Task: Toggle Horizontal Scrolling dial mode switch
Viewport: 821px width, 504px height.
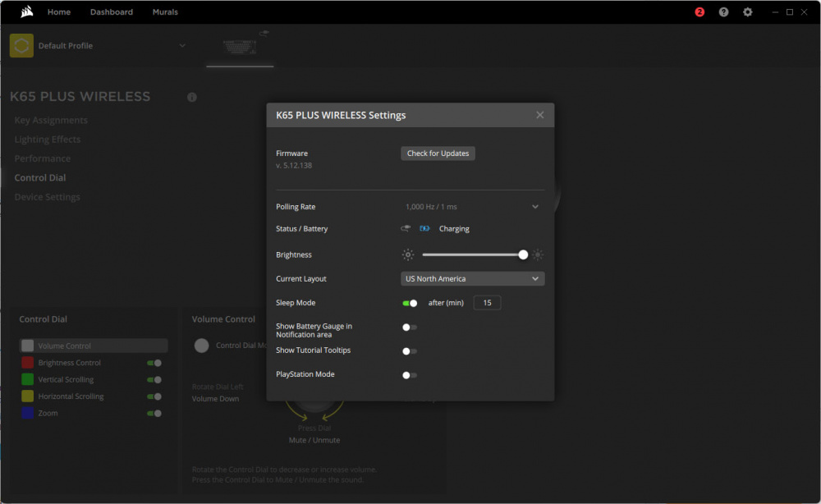Action: click(154, 396)
